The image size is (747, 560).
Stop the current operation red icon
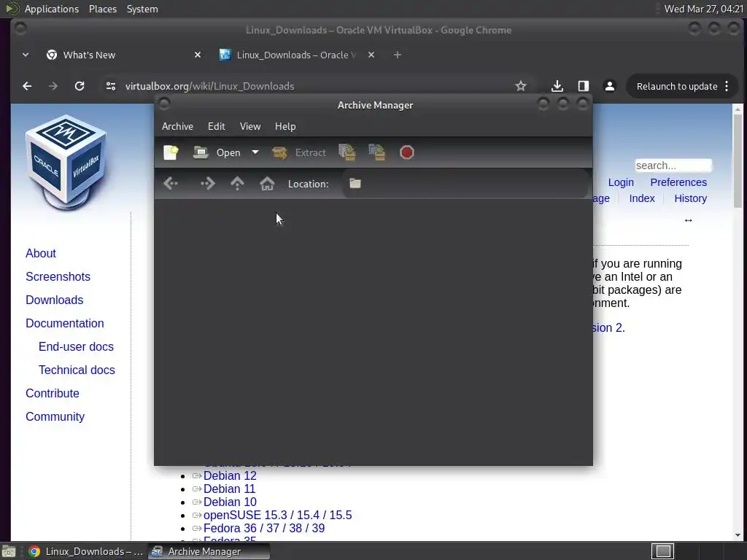click(407, 152)
